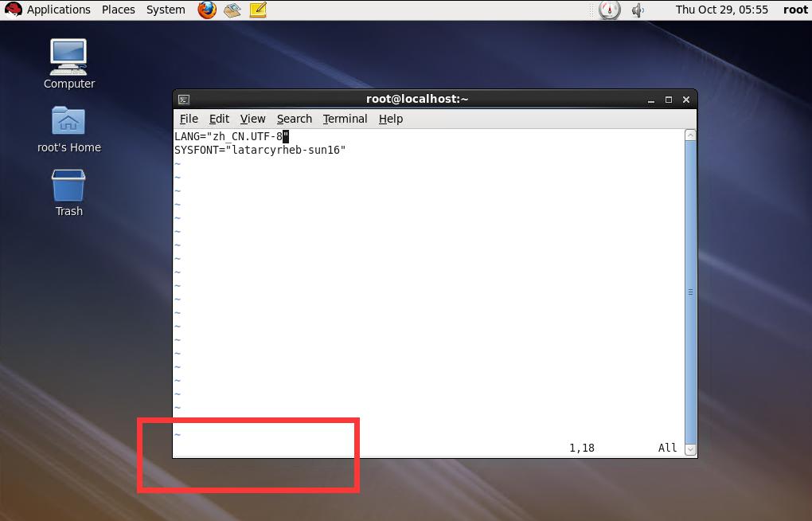The width and height of the screenshot is (812, 521).
Task: Open the mail client panel launcher
Action: pyautogui.click(x=232, y=10)
